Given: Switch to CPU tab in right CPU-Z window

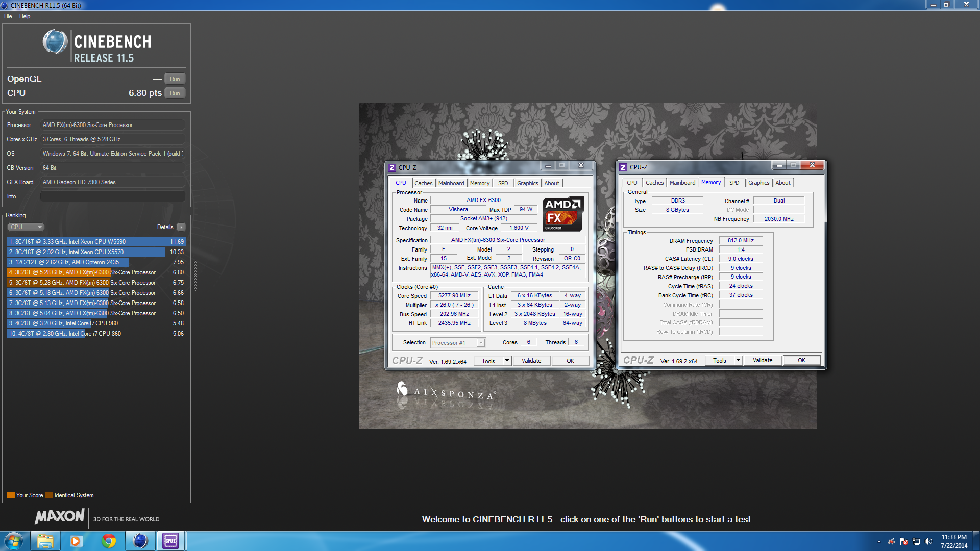Looking at the screenshot, I should 632,183.
